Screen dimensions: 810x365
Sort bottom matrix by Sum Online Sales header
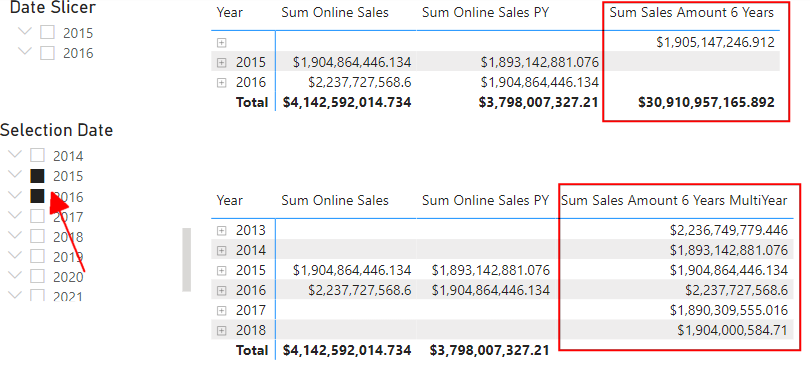(335, 200)
